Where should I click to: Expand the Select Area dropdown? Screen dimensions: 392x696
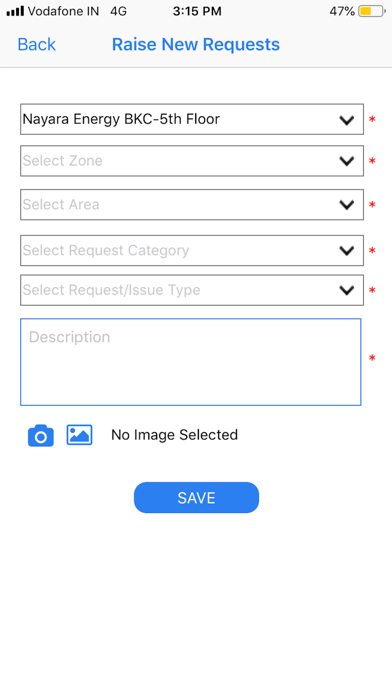(192, 205)
